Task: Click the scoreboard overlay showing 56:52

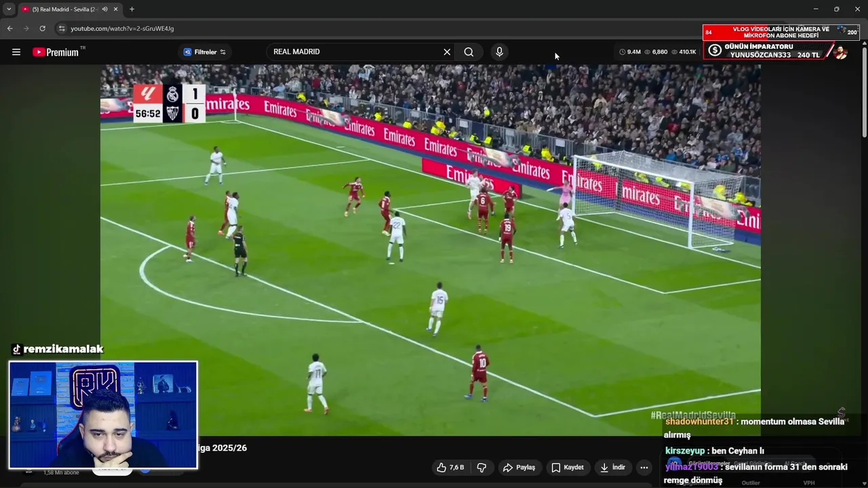Action: point(169,103)
